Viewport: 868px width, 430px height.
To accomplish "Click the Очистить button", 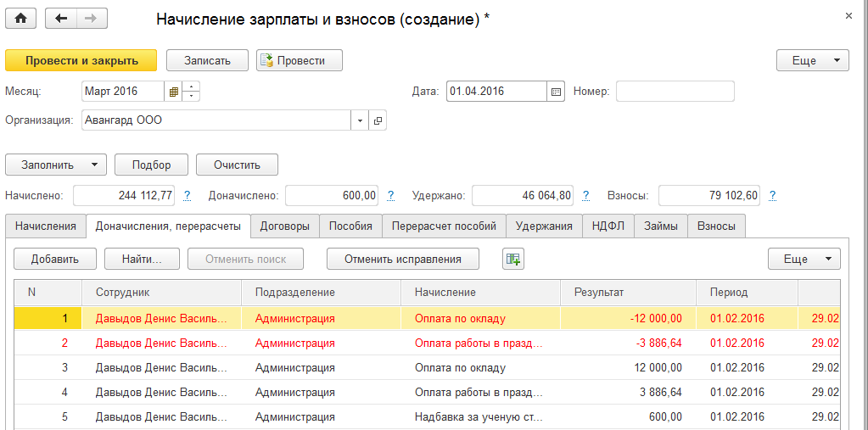I will point(238,165).
